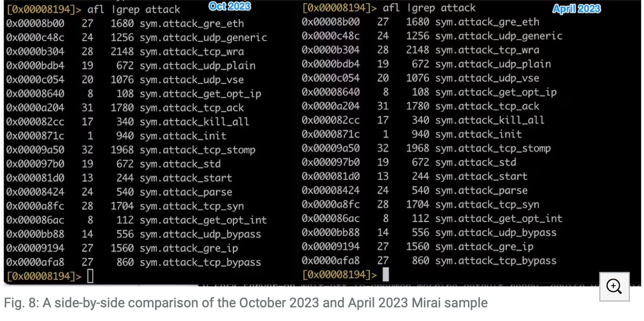Click the solid cursor block in the right terminal

pyautogui.click(x=385, y=274)
